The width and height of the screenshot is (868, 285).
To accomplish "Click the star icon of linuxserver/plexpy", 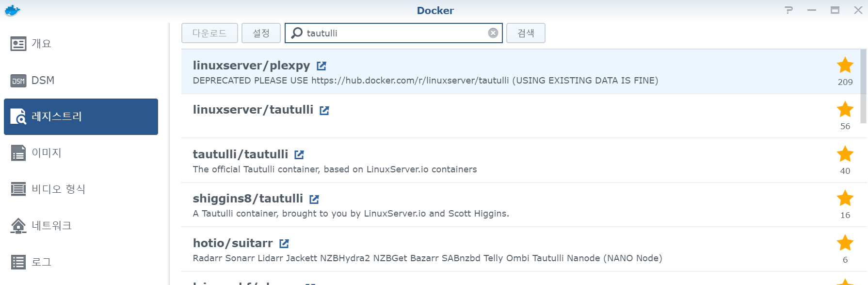I will click(x=845, y=65).
